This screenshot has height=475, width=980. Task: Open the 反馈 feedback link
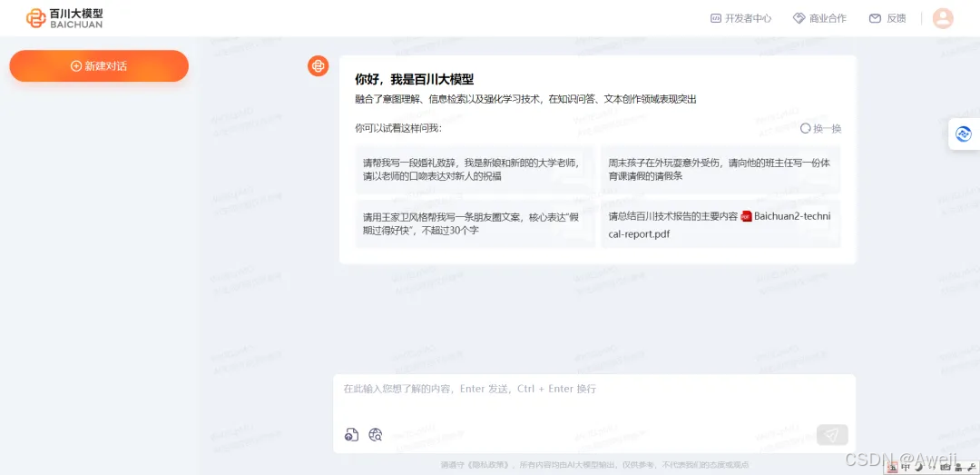(887, 18)
